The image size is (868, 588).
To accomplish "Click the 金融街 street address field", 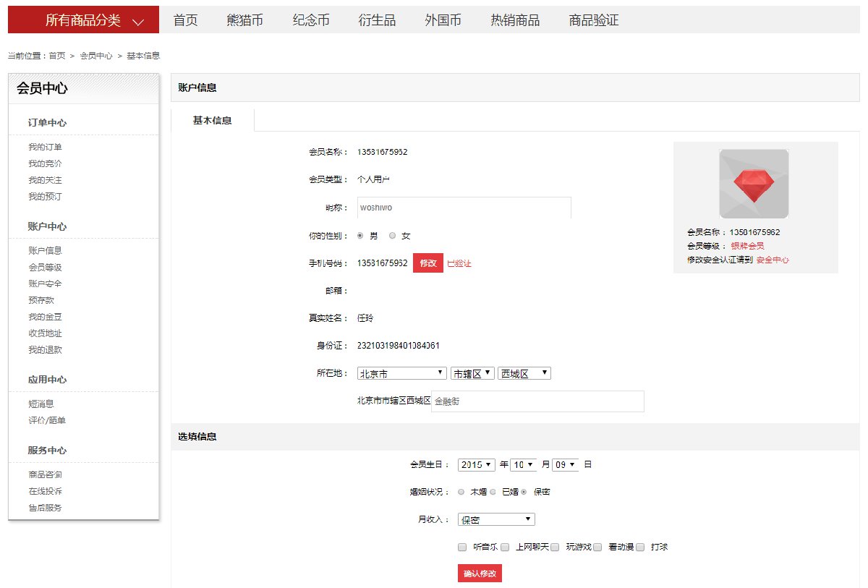I will tap(537, 401).
